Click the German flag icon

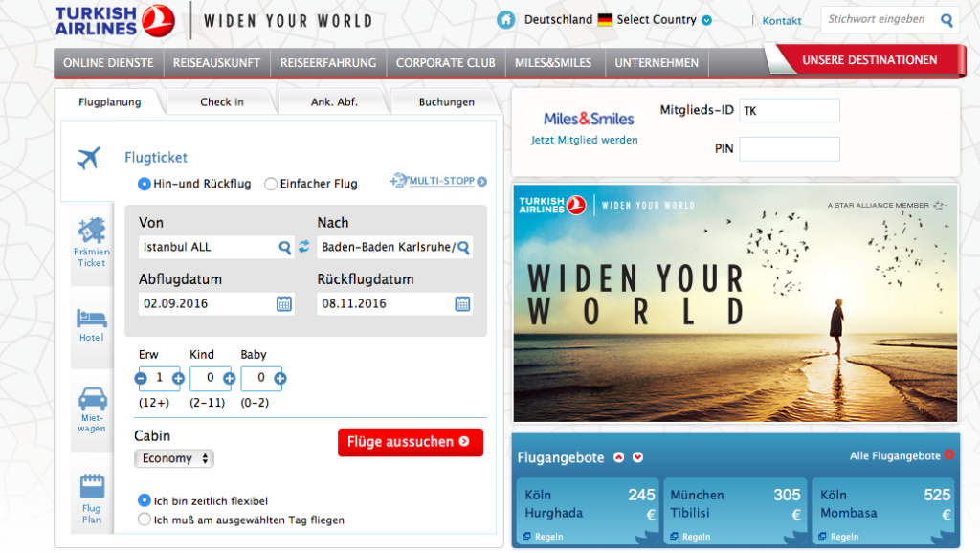tap(605, 20)
